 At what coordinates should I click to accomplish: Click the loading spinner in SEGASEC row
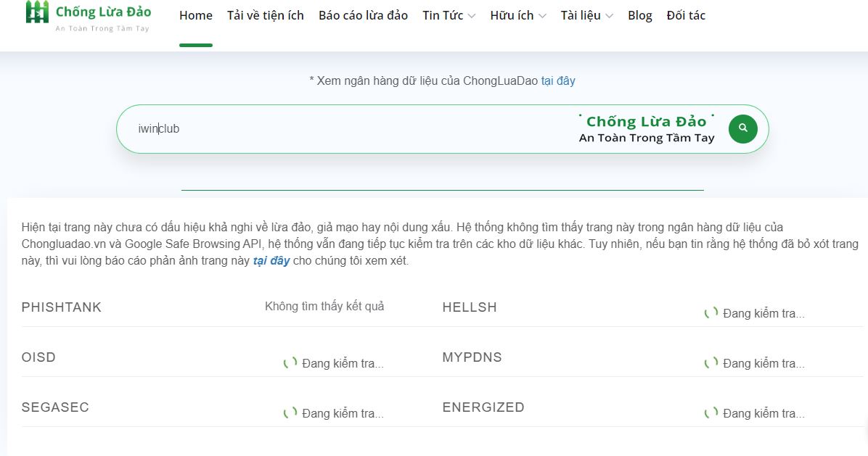click(290, 413)
